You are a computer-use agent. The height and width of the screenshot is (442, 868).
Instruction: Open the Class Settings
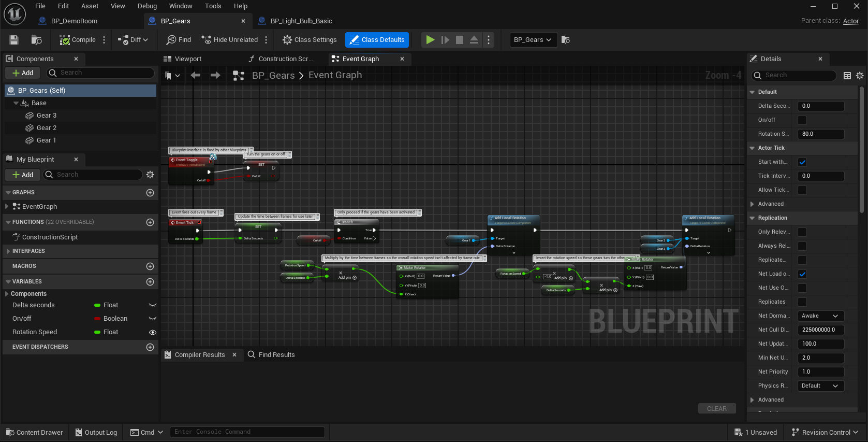[x=310, y=40]
